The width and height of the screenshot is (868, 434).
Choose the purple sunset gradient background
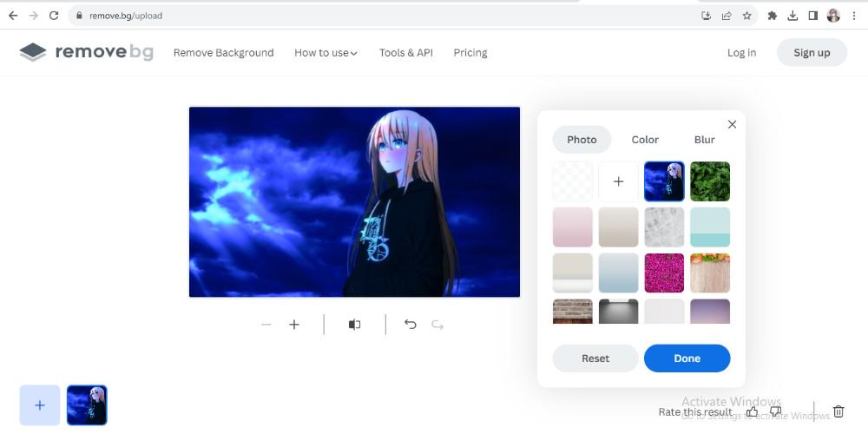pyautogui.click(x=710, y=312)
